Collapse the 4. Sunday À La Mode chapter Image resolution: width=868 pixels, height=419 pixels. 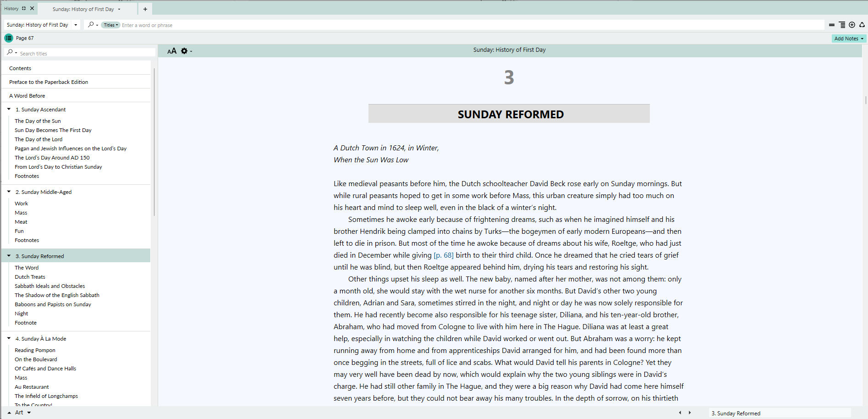9,338
